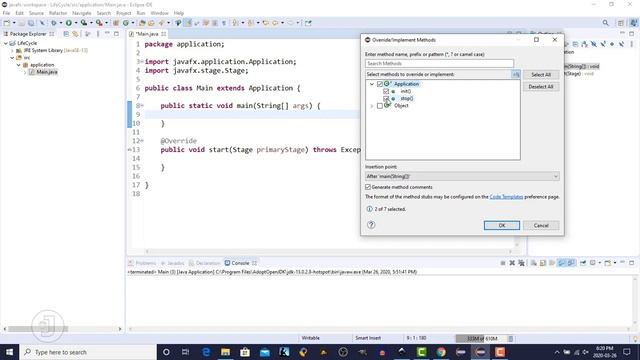This screenshot has width=640, height=360.
Task: Open the Refactor menu
Action: pyautogui.click(x=58, y=13)
